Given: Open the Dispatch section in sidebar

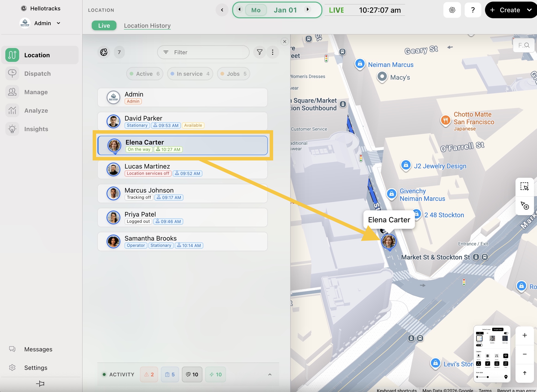Looking at the screenshot, I should 37,74.
